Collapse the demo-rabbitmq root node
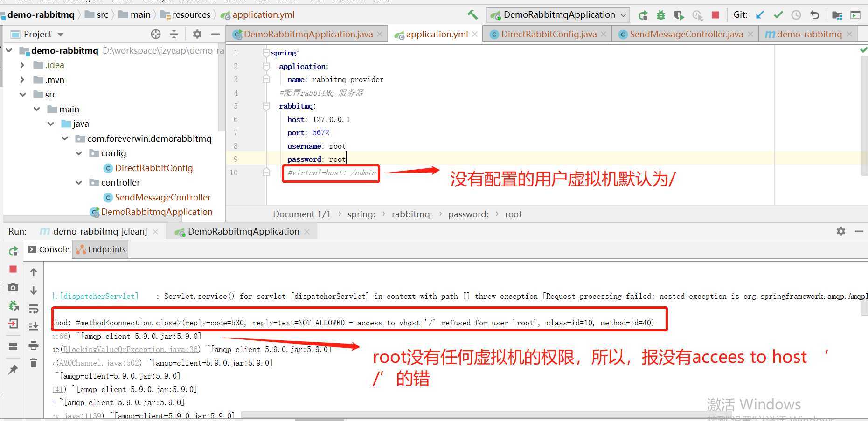 [9, 50]
